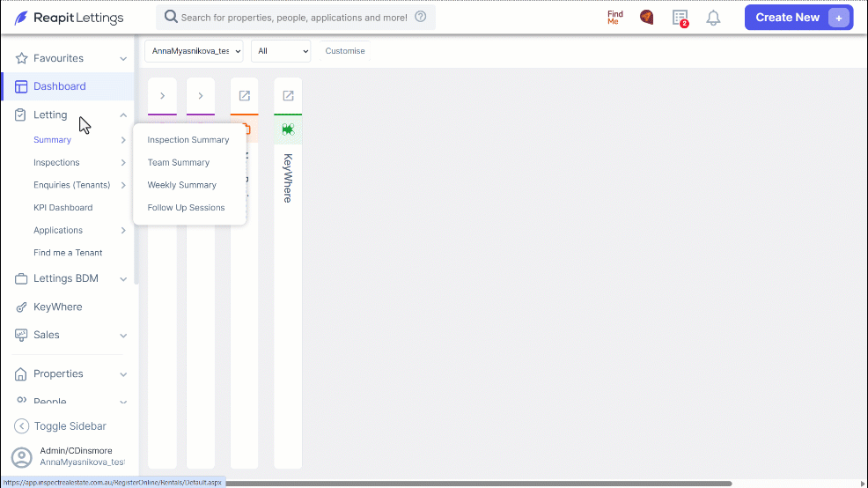868x488 pixels.
Task: Click the search properties input field
Action: point(294,17)
